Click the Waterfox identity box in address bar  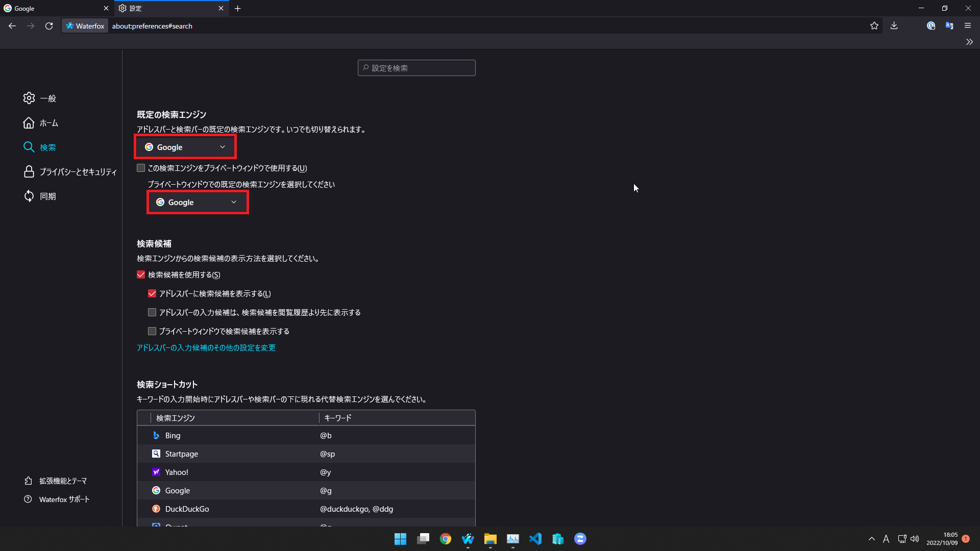coord(85,26)
